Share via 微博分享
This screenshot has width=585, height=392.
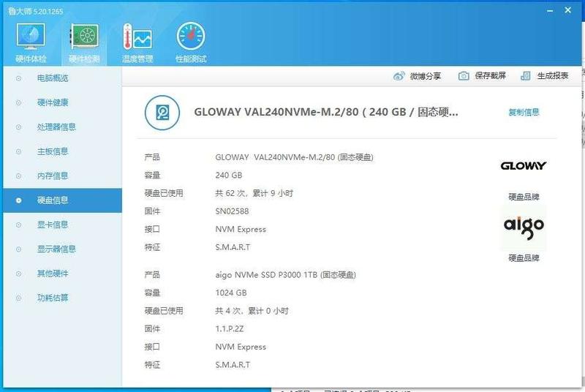(x=426, y=76)
